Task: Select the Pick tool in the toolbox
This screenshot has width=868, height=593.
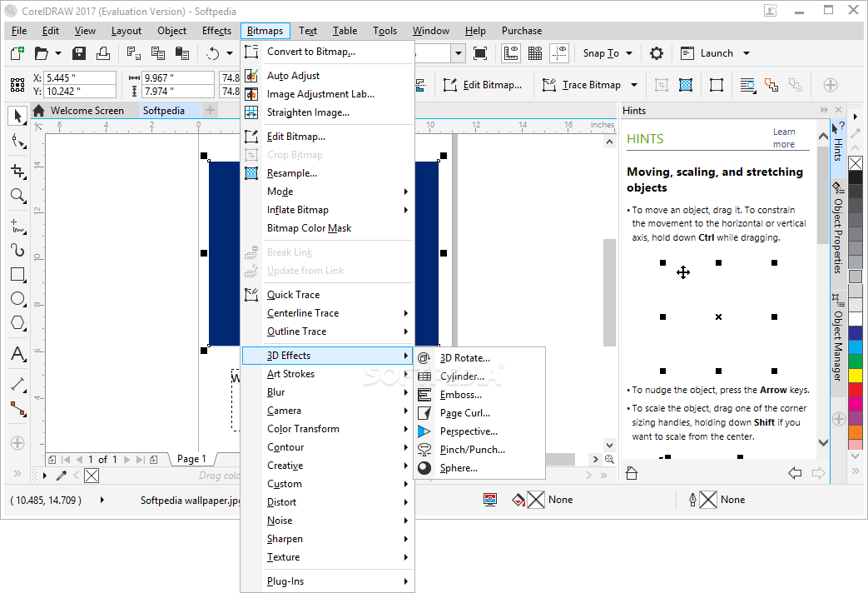Action: (x=17, y=116)
